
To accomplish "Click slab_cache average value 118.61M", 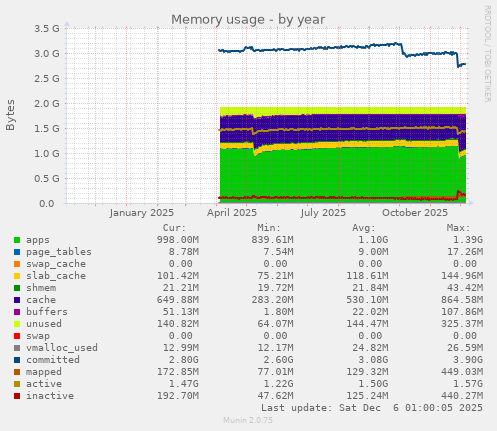I will [x=367, y=276].
